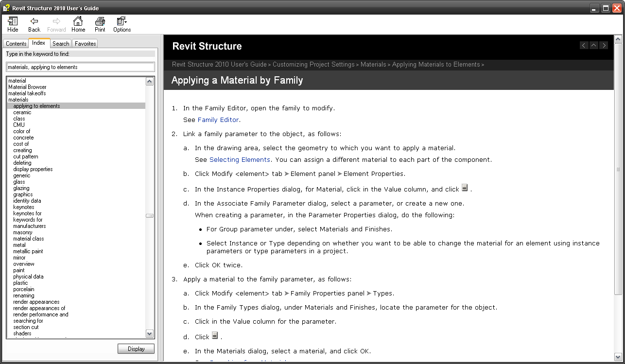
Task: Click the Hide toolbar icon
Action: [x=13, y=24]
